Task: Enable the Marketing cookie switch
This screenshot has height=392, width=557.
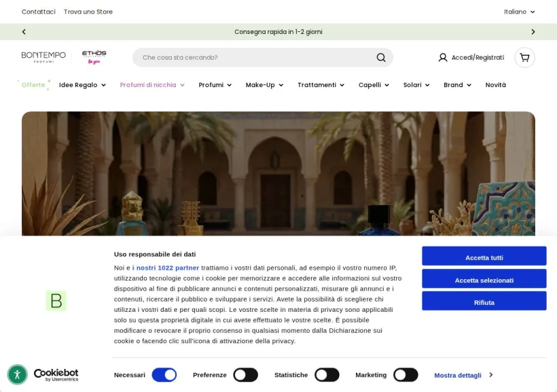Action: pos(406,375)
